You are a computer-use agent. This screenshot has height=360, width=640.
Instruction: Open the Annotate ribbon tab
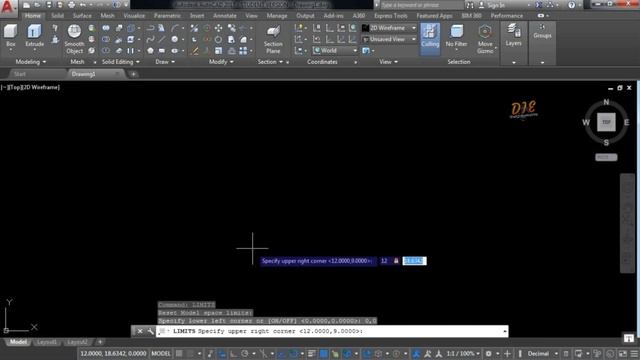pyautogui.click(x=224, y=16)
